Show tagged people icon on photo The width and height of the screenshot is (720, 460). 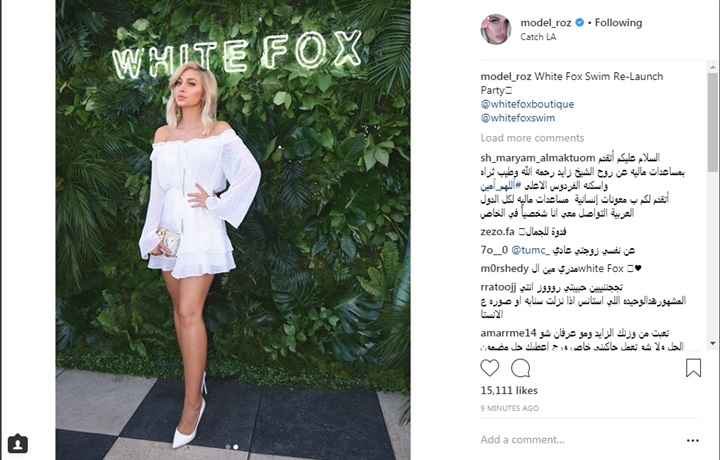[18, 443]
